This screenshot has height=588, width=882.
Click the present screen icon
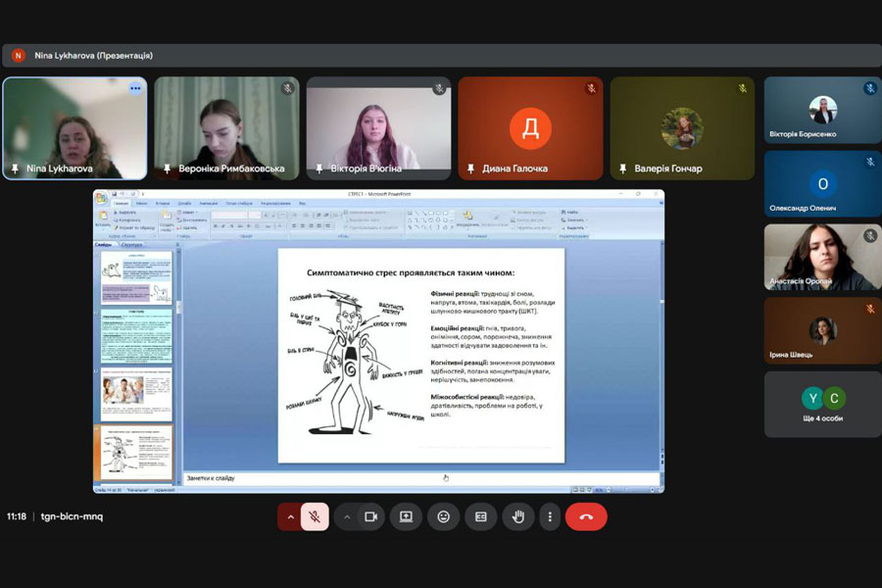[406, 516]
